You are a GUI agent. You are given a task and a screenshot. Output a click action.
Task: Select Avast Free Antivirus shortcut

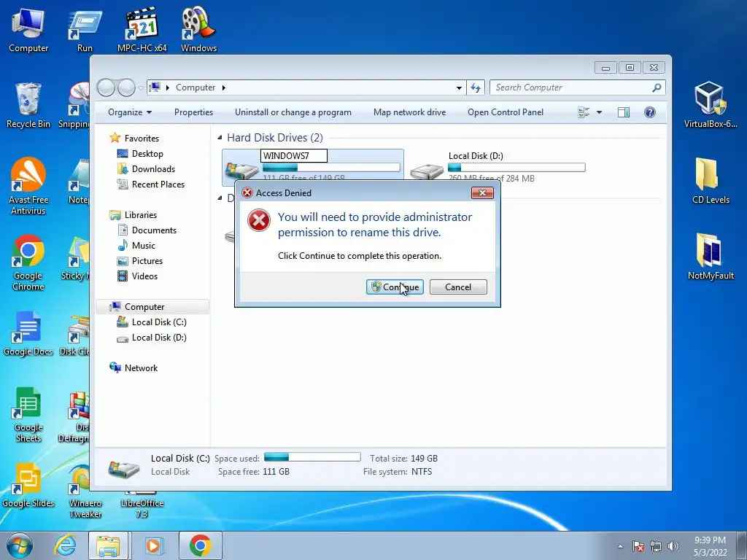(28, 186)
